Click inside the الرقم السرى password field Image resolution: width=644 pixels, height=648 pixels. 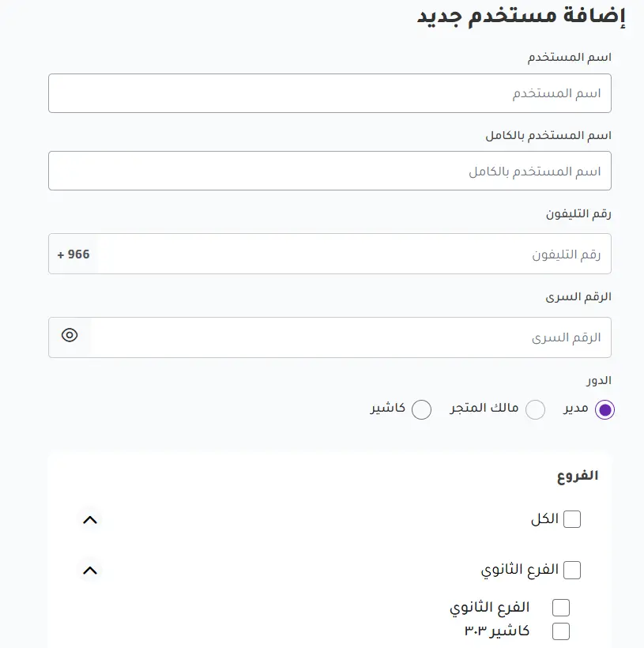(356, 337)
